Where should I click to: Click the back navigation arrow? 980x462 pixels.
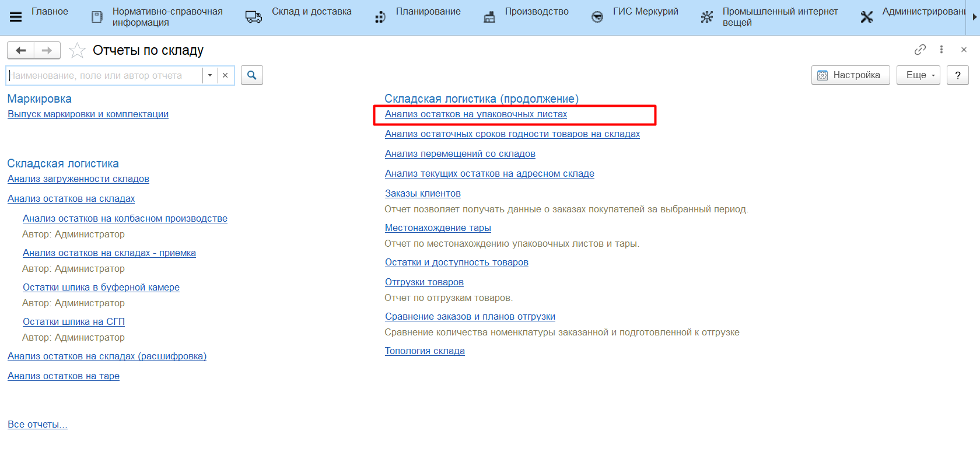click(x=21, y=51)
